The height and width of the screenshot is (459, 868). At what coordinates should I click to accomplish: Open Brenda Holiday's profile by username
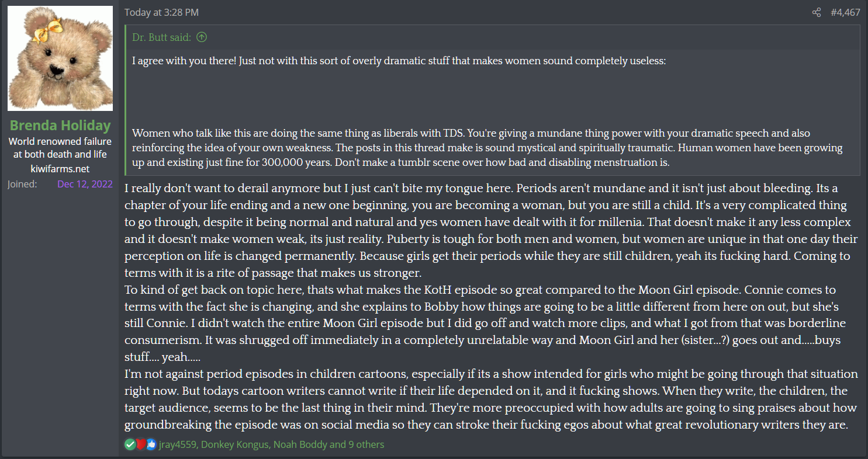60,126
